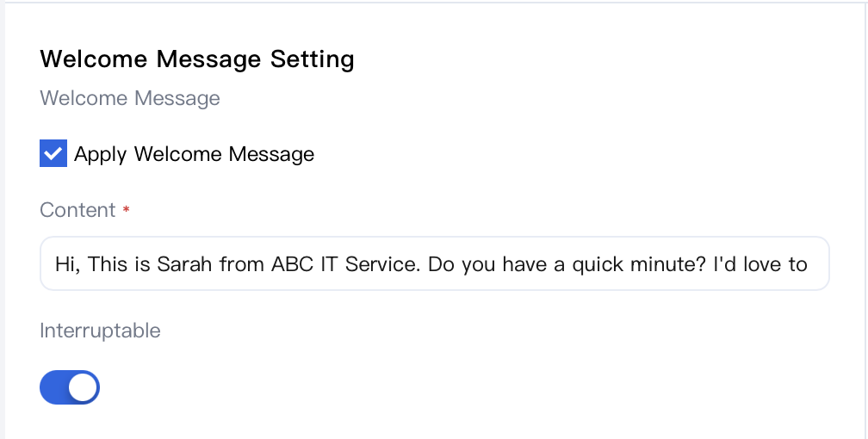Click the white knob of the Interruptable switch
Viewport: 868px width, 439px height.
(83, 387)
